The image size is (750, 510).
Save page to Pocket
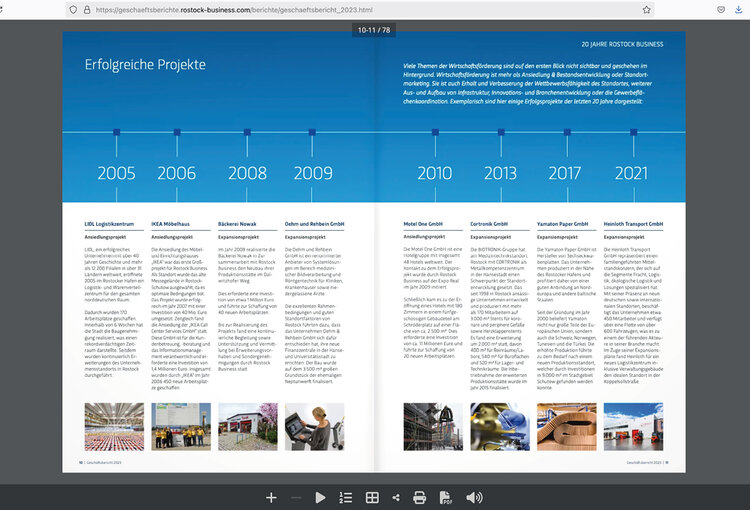coord(721,10)
